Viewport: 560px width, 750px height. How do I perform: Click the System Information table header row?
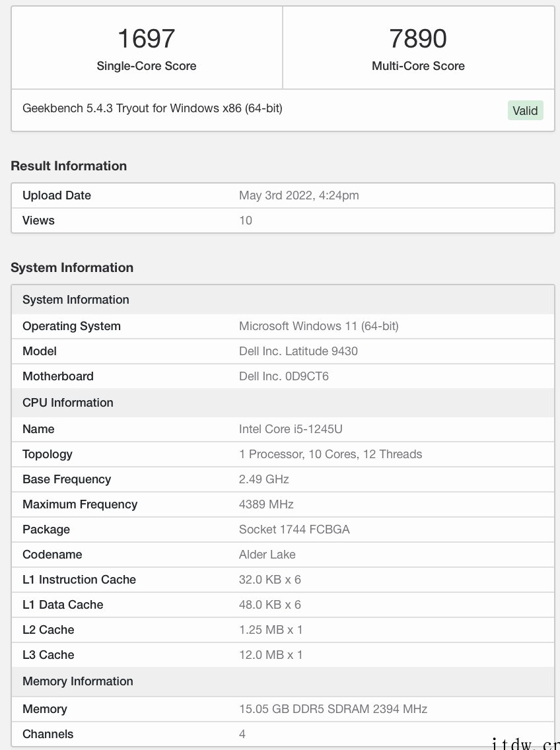pyautogui.click(x=283, y=300)
